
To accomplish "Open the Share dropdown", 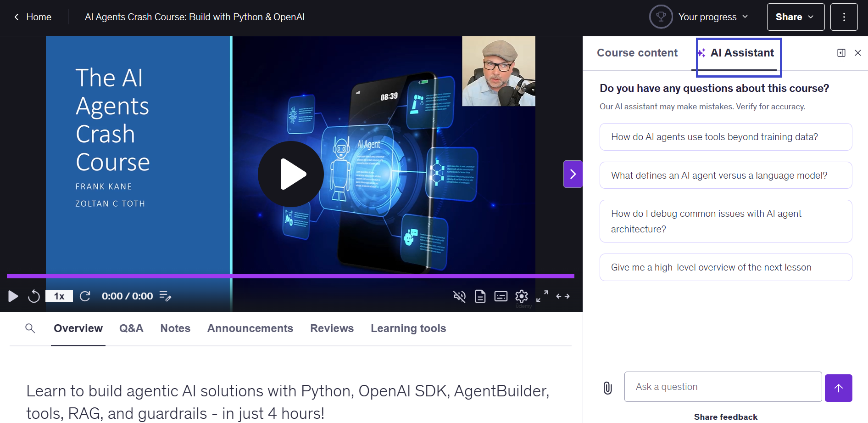I will tap(795, 17).
